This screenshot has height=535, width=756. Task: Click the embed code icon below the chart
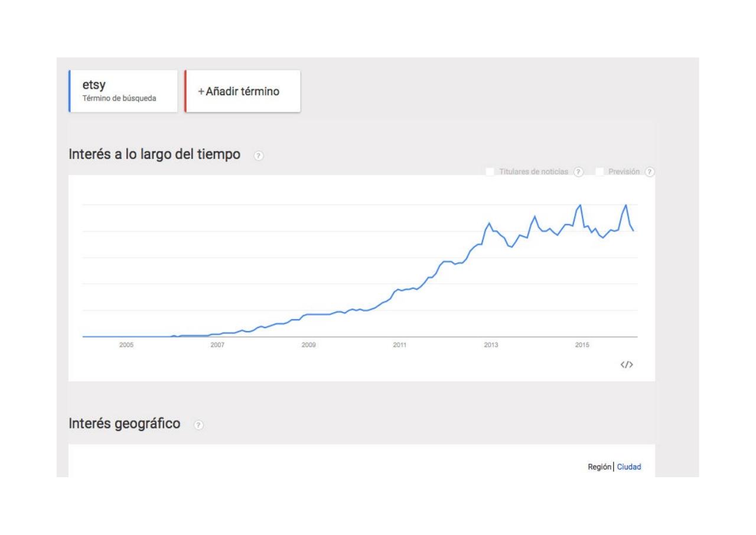627,365
